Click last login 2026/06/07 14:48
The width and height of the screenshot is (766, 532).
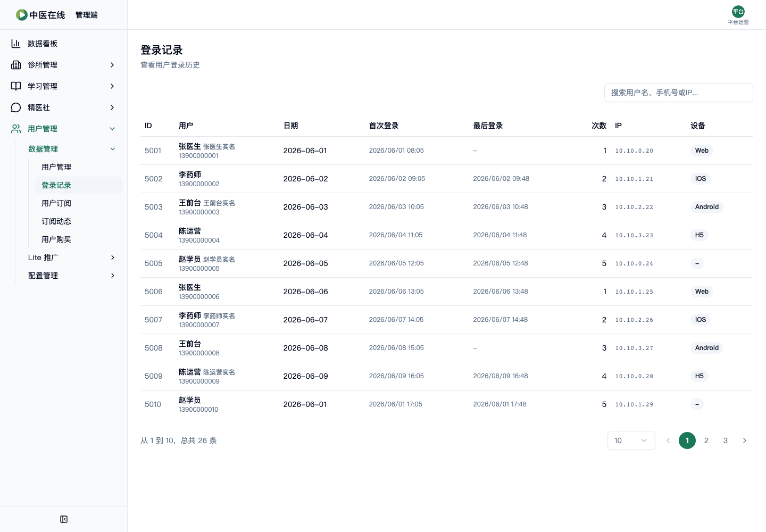(x=501, y=320)
